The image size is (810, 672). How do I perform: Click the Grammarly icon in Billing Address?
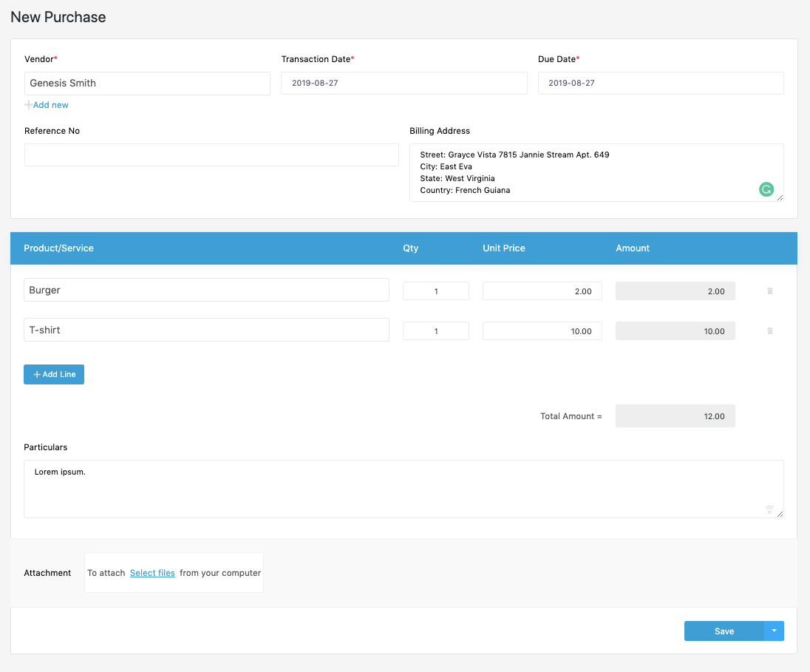pos(766,189)
